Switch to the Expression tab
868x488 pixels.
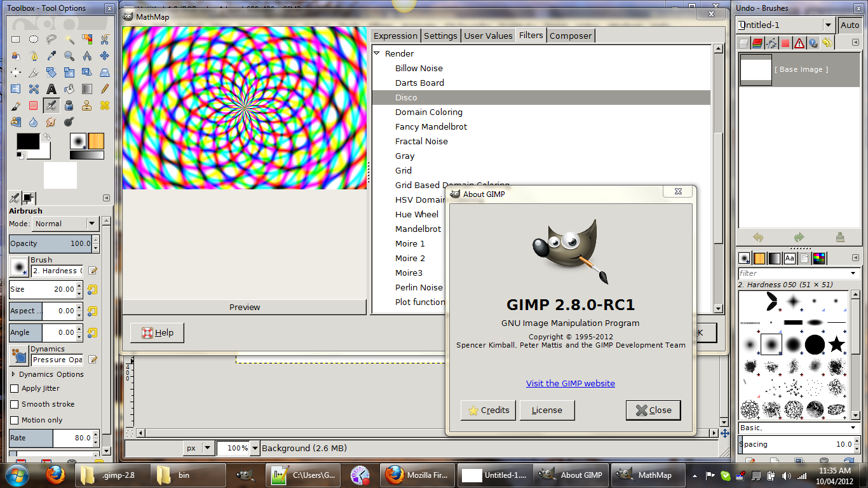coord(396,36)
